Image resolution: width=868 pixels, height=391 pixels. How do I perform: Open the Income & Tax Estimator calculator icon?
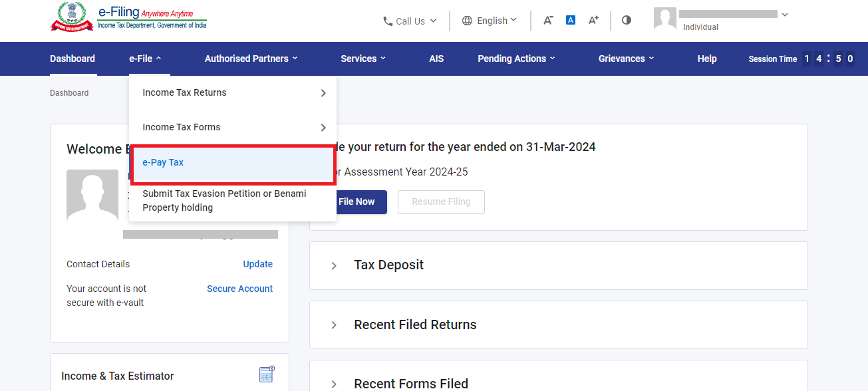click(x=265, y=374)
